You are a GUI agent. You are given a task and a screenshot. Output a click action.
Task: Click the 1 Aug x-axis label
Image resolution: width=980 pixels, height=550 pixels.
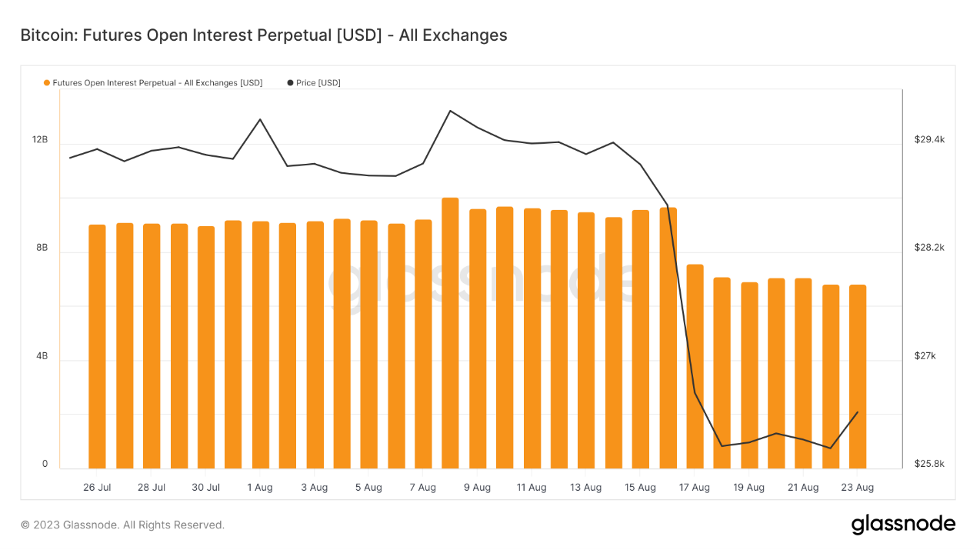[260, 488]
